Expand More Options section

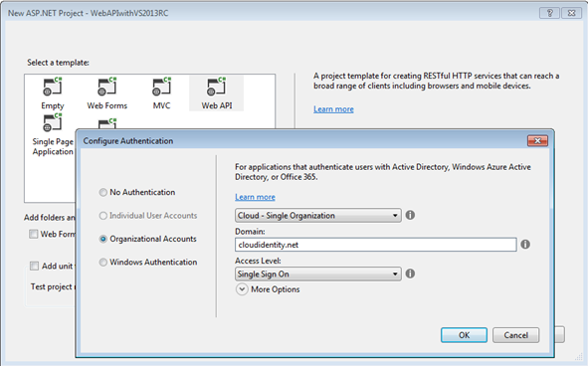tap(242, 289)
